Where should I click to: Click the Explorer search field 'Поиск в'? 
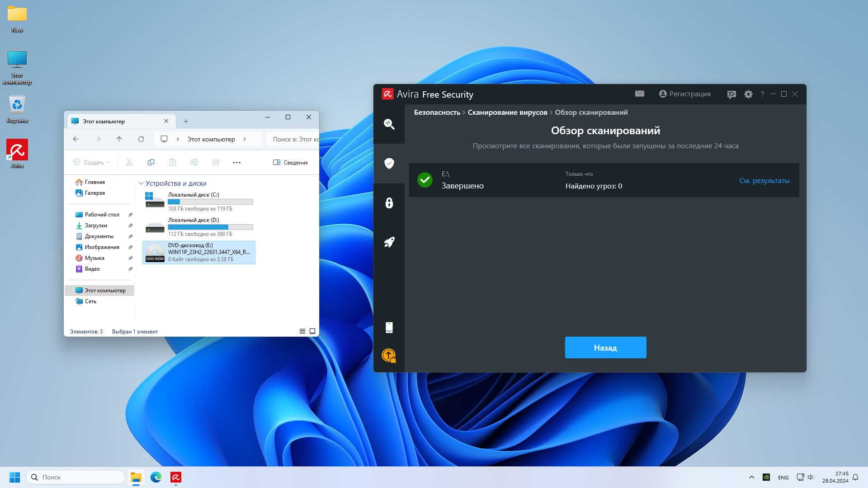(294, 139)
